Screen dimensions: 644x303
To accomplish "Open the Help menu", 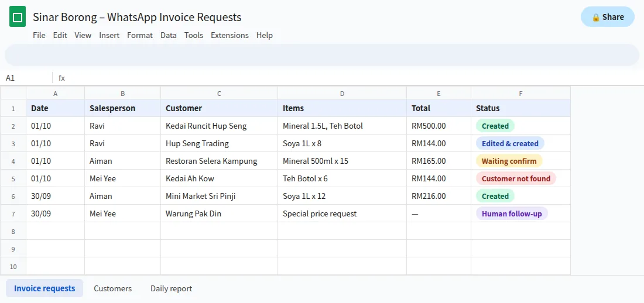I will pyautogui.click(x=265, y=35).
